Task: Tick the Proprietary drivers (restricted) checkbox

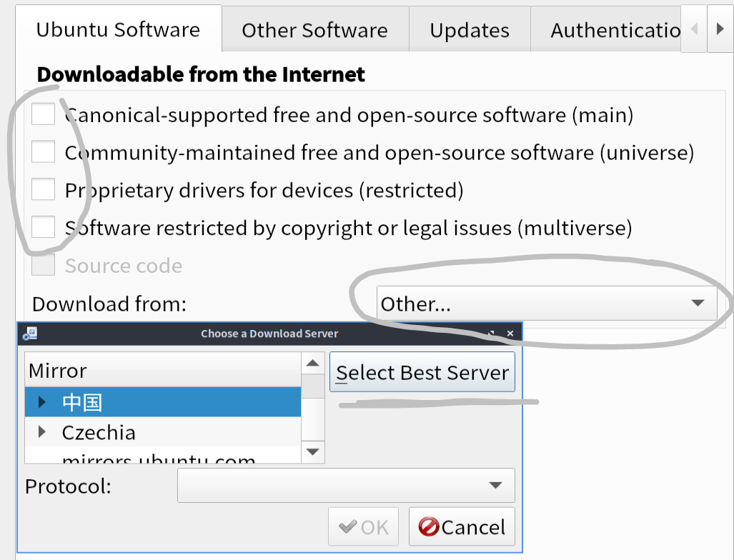Action: click(x=44, y=190)
